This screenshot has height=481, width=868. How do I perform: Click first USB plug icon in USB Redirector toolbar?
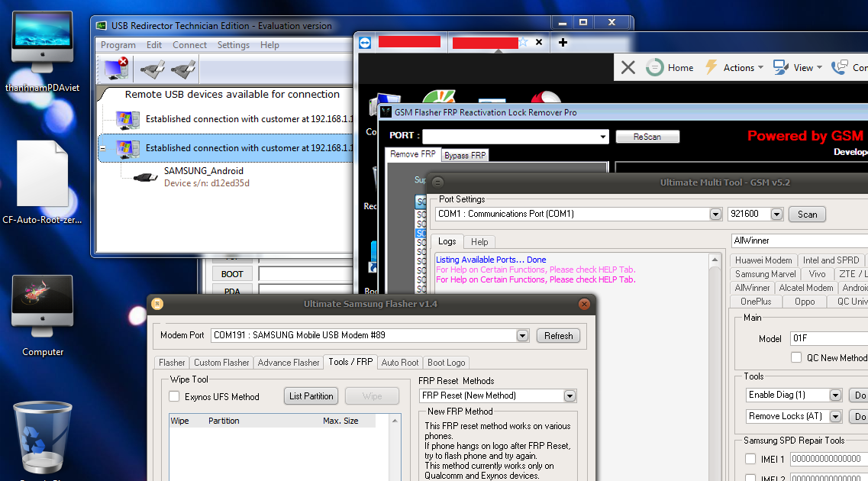[x=152, y=69]
